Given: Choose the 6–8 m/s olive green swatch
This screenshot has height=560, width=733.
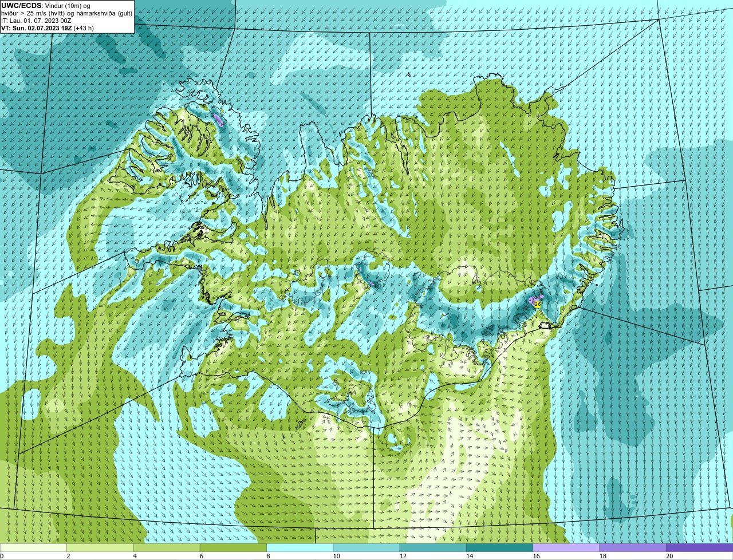Looking at the screenshot, I should point(233,547).
